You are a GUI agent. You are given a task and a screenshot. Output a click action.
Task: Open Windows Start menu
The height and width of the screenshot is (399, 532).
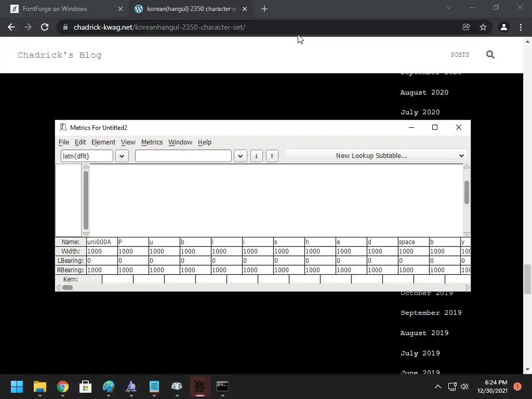pos(17,387)
